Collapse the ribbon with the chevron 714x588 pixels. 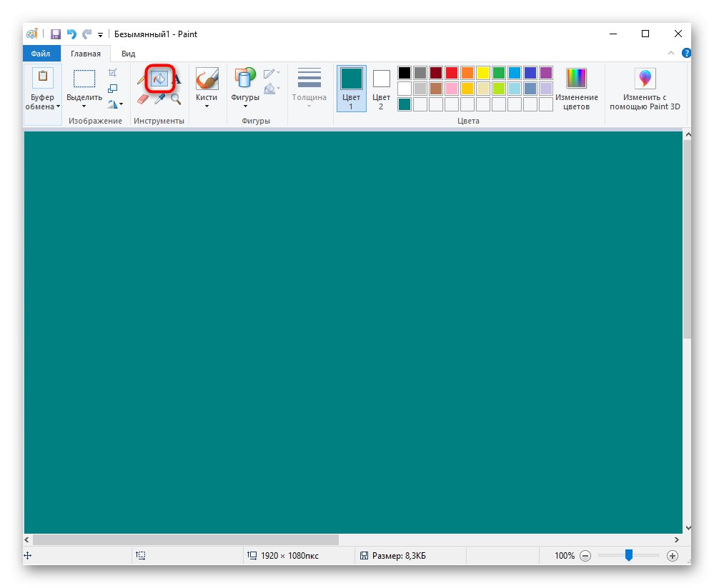click(x=670, y=54)
